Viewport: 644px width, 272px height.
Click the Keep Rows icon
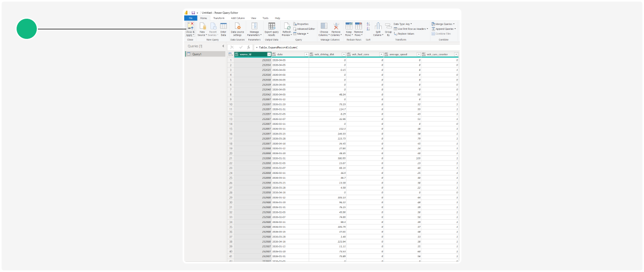pos(349,26)
